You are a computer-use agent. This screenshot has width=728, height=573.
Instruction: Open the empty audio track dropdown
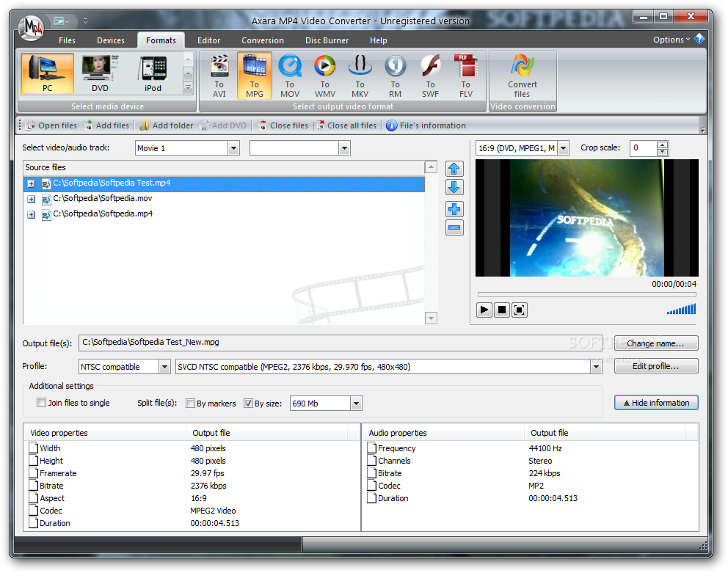click(x=344, y=148)
